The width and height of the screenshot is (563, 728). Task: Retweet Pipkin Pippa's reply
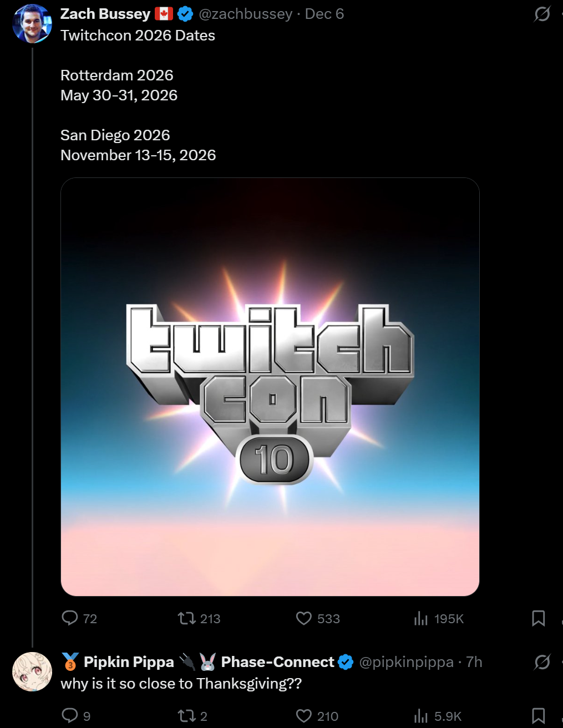click(x=192, y=716)
